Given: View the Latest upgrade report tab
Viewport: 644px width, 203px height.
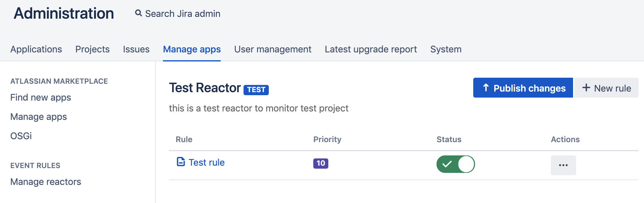Looking at the screenshot, I should 371,49.
